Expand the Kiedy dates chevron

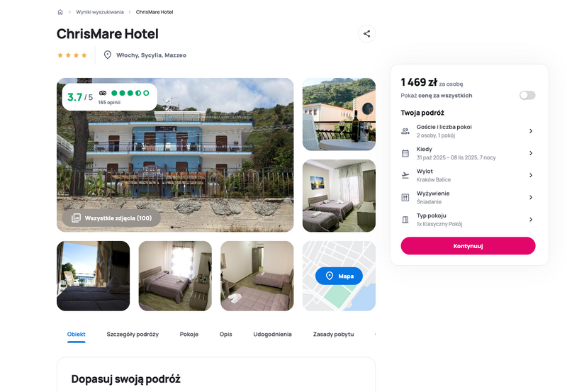click(x=531, y=153)
